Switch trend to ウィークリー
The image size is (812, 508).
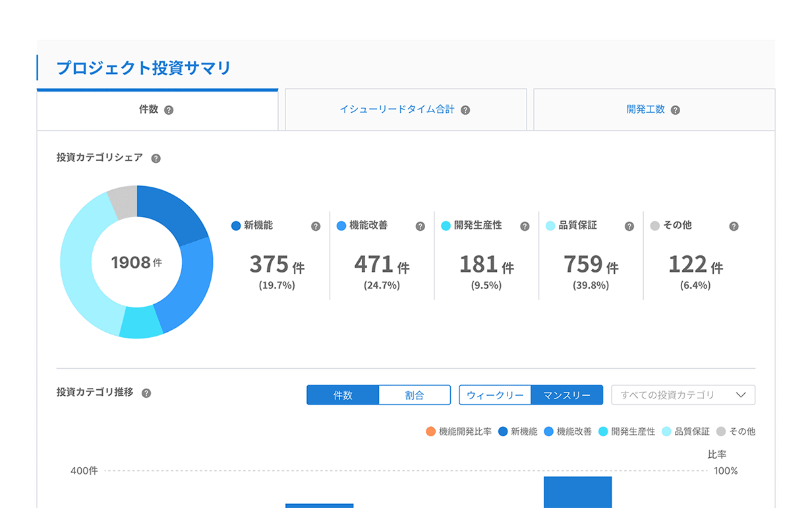pyautogui.click(x=495, y=395)
